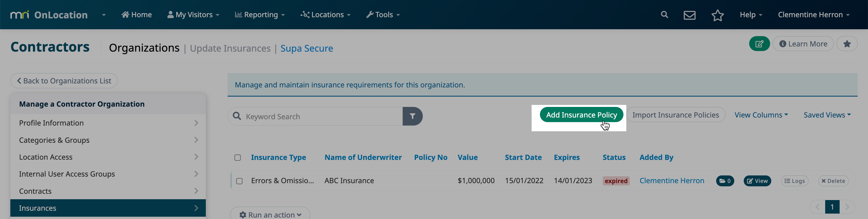Open Supa Secure organization link
868x219 pixels.
(307, 48)
